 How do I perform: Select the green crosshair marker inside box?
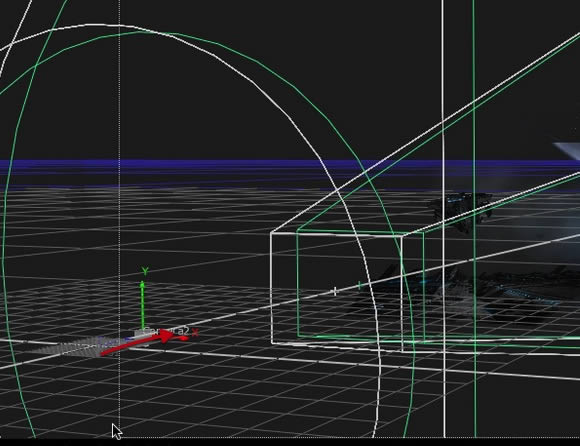pos(359,285)
